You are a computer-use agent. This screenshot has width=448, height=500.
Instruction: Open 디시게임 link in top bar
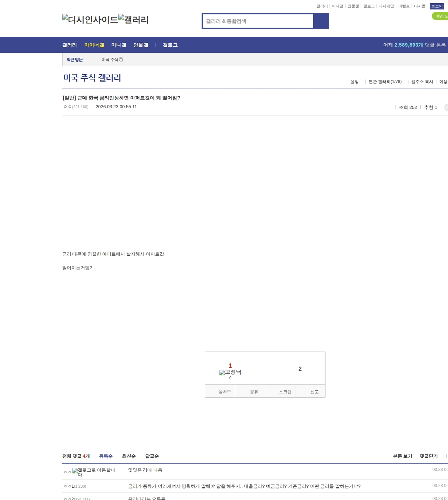click(x=386, y=6)
